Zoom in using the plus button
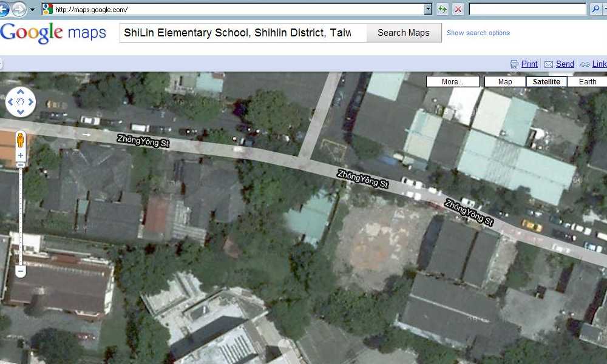Image resolution: width=607 pixels, height=364 pixels. point(20,156)
